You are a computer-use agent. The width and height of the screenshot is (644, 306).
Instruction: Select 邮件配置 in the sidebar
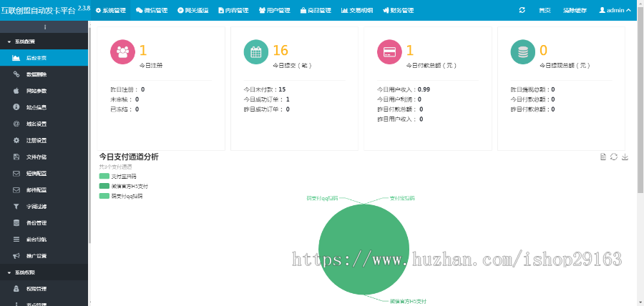36,190
